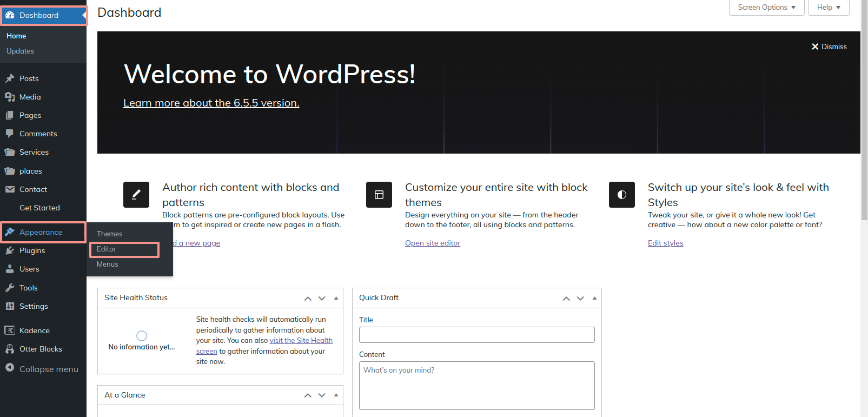Image resolution: width=868 pixels, height=417 pixels.
Task: Select Editor from Appearance submenu
Action: (107, 249)
